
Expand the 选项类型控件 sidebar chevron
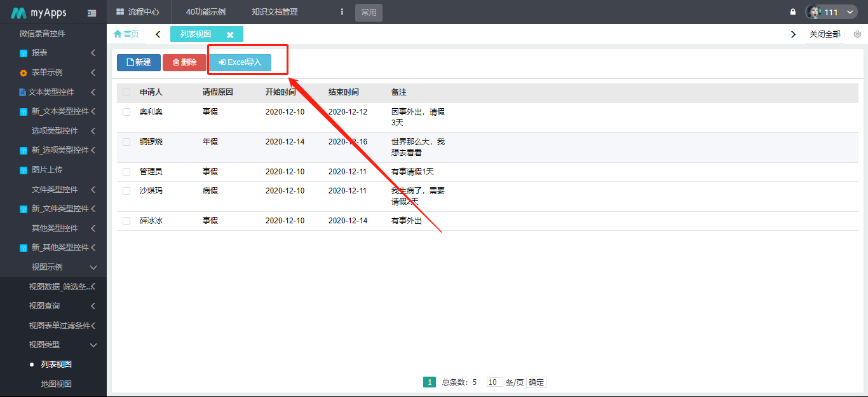93,131
